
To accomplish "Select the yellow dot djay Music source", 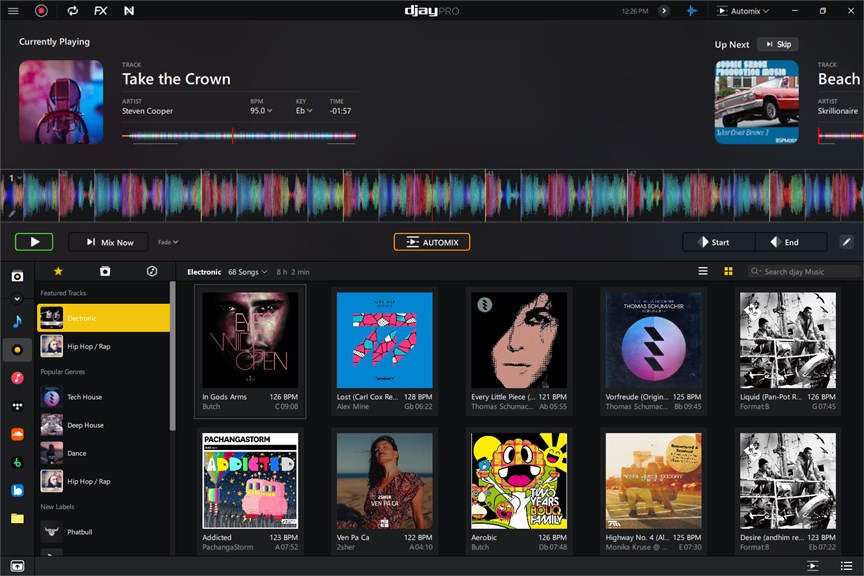I will pyautogui.click(x=18, y=349).
